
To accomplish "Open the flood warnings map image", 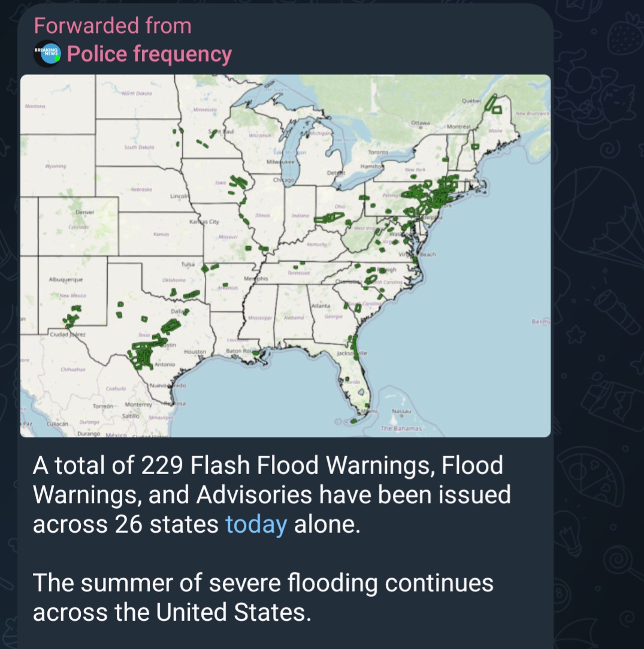I will 285,256.
